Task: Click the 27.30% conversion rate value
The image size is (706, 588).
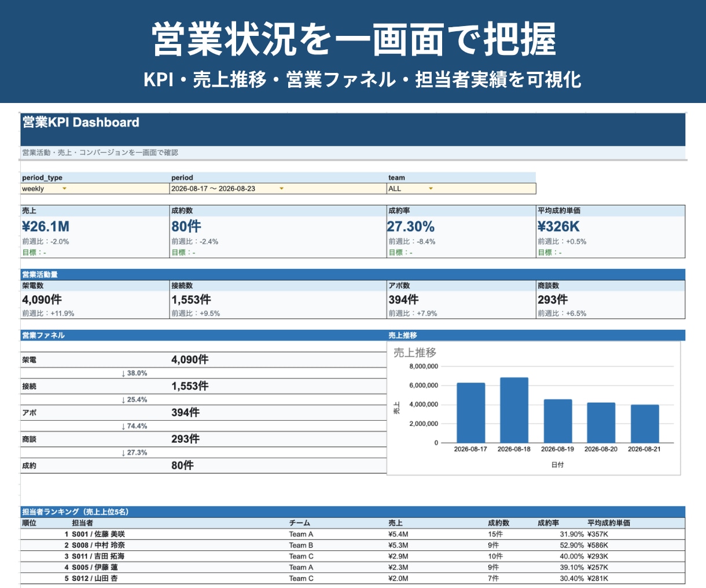Action: [x=411, y=226]
